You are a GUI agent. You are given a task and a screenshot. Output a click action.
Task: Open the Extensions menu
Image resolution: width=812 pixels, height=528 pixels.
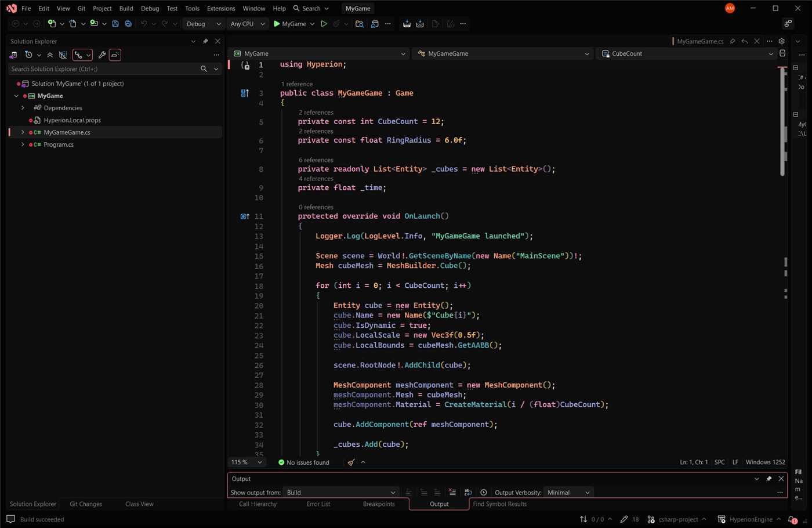click(221, 8)
